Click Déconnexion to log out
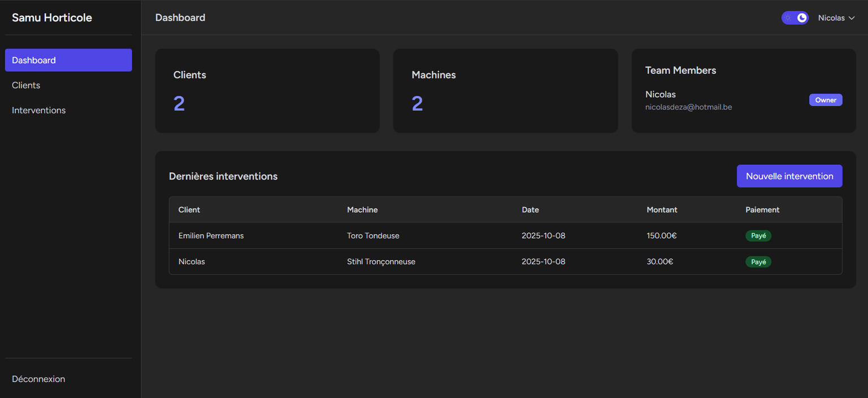Screen dimensions: 868x398 38,379
